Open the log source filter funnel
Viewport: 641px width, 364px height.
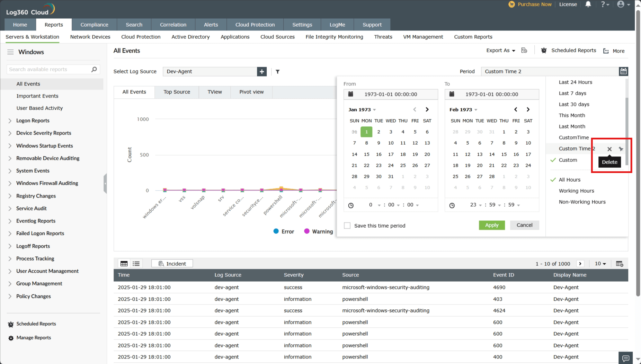[277, 72]
